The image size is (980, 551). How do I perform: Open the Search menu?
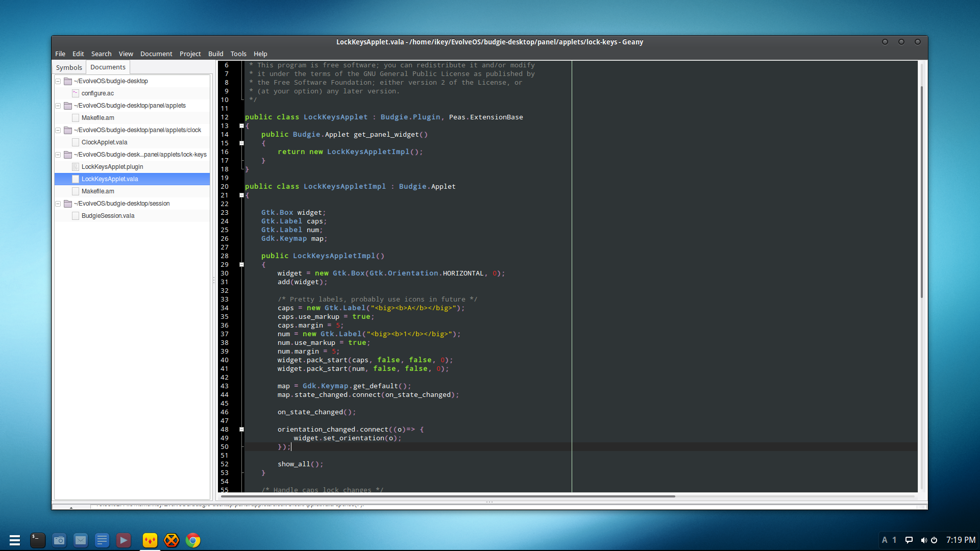[101, 54]
